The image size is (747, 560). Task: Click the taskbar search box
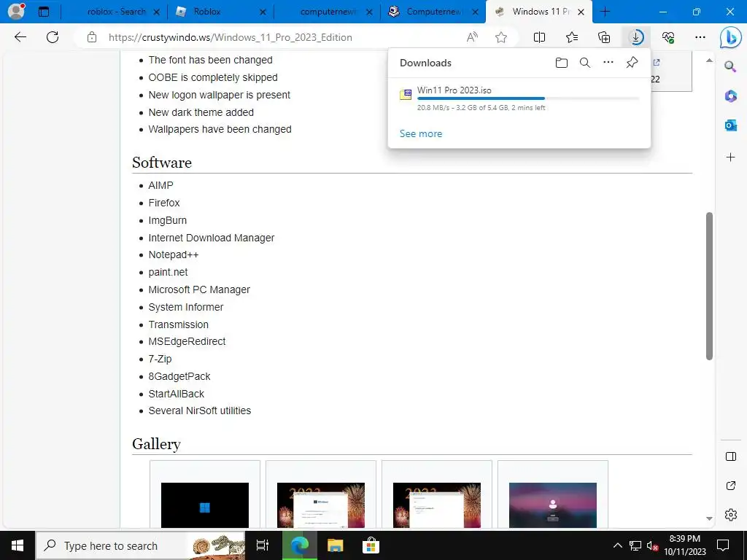pos(141,545)
